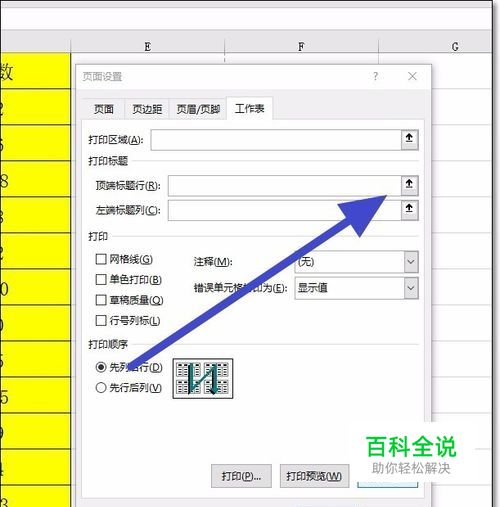Open the 页眉/页脚 tab
Viewport: 500px width, 507px height.
pos(198,109)
